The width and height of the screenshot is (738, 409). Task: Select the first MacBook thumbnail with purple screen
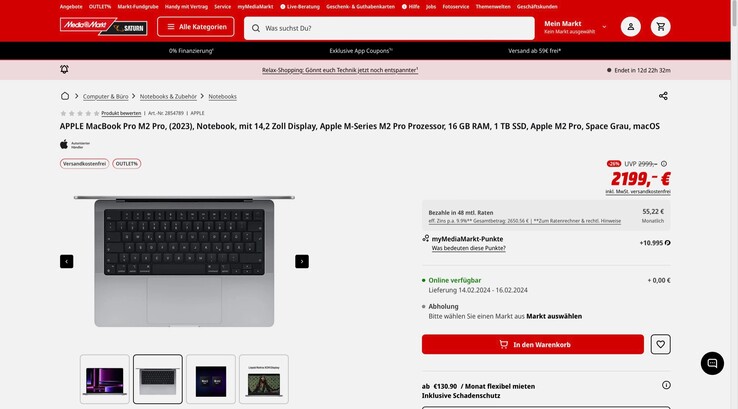(104, 379)
